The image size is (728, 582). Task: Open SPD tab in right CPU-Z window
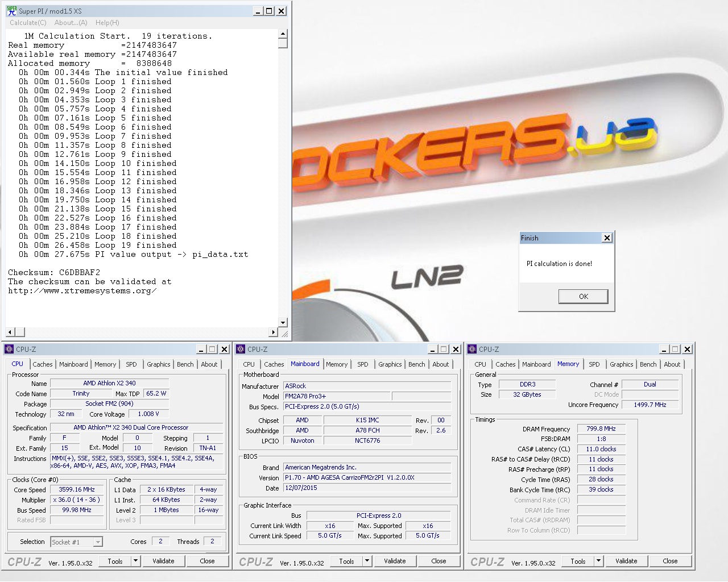[x=594, y=364]
